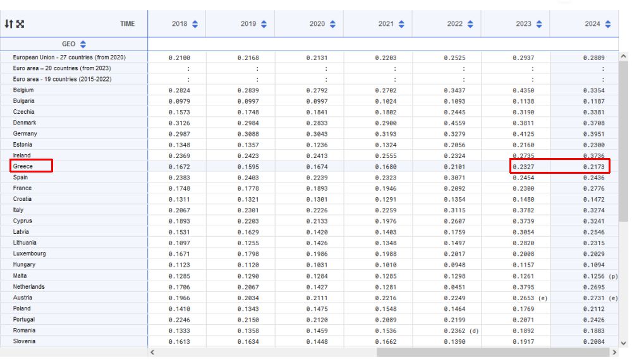The width and height of the screenshot is (632, 364).
Task: Select the Belgium row label
Action: [x=23, y=90]
